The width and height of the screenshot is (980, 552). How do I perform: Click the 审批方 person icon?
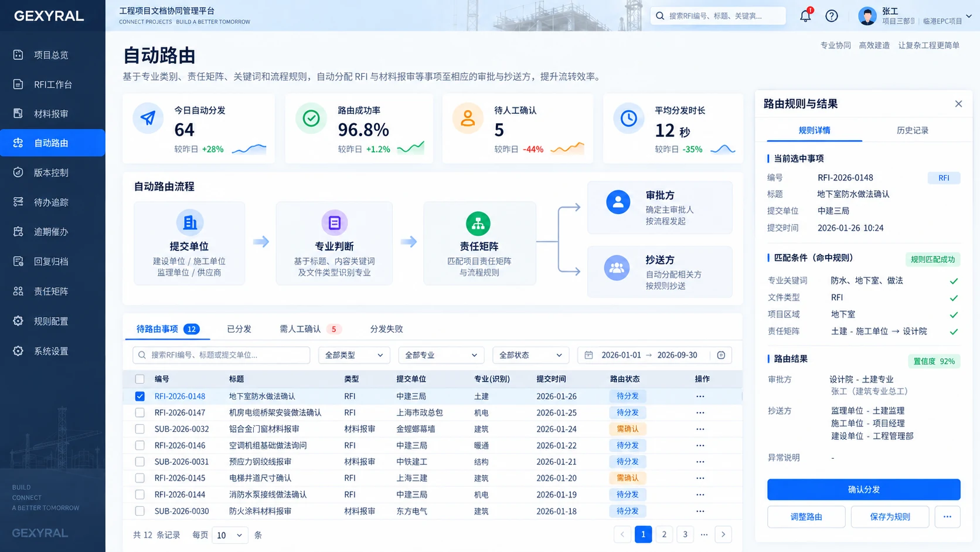click(x=618, y=202)
